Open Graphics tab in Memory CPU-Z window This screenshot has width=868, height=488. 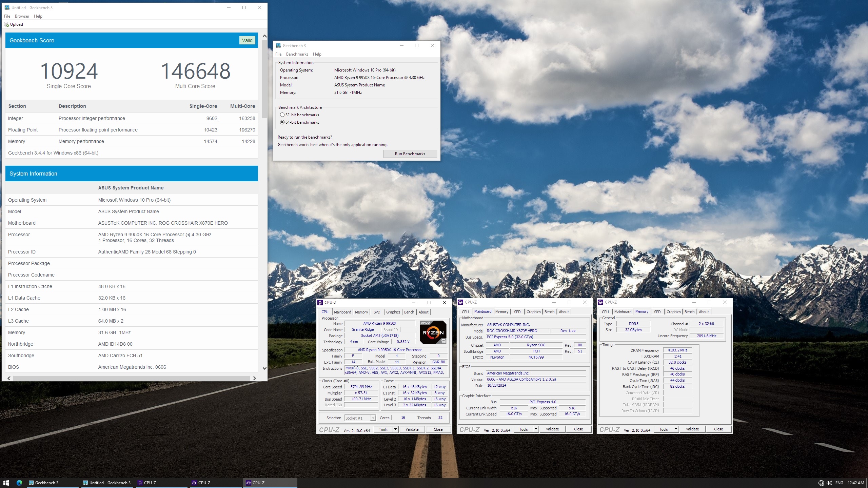673,312
